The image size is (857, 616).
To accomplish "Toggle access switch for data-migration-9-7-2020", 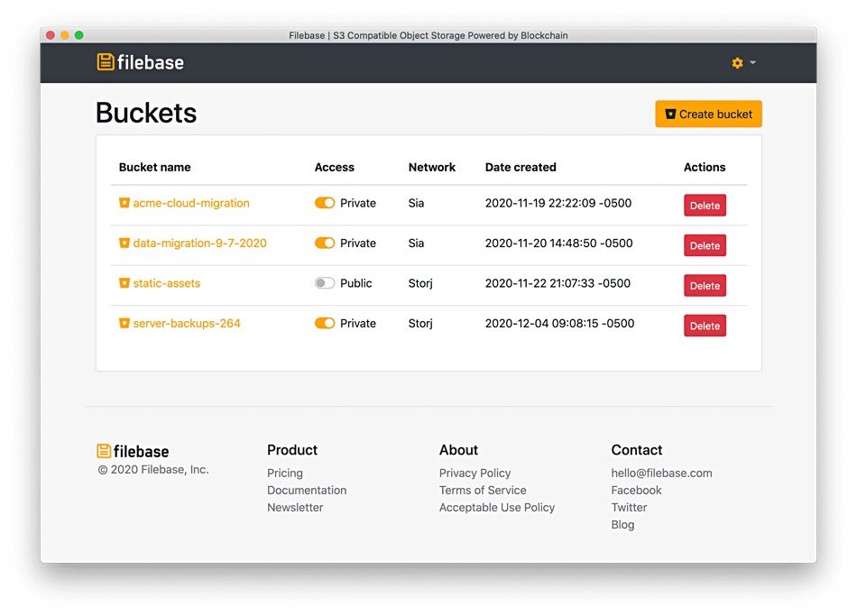I will (x=325, y=243).
